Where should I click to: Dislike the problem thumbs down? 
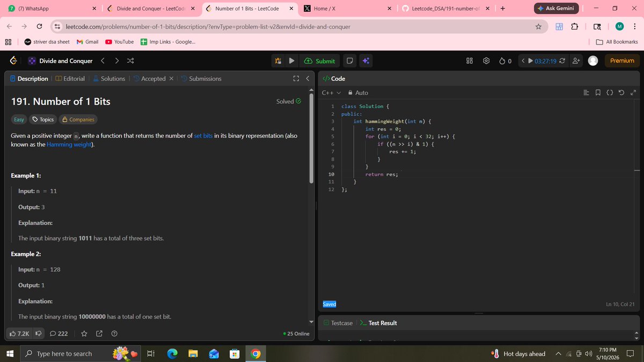tap(38, 334)
